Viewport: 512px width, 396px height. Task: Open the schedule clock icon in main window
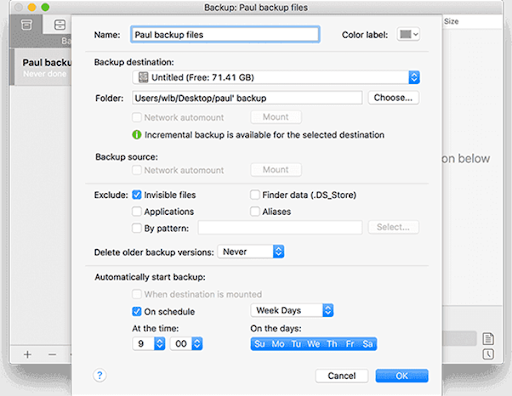point(488,354)
